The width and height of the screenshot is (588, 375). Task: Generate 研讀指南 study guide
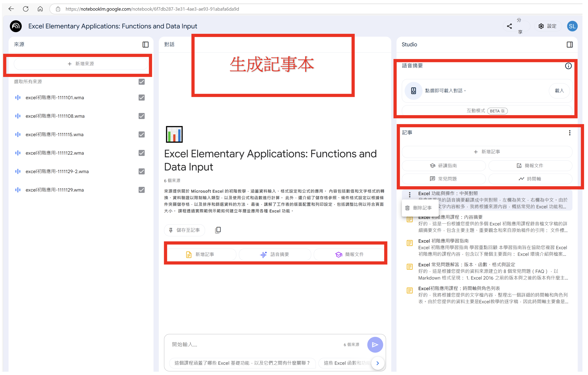443,166
